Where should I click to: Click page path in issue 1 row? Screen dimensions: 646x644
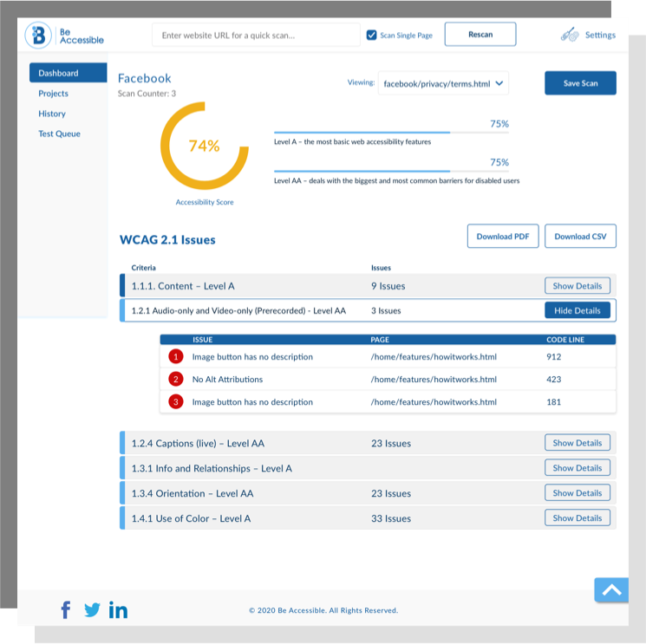pyautogui.click(x=434, y=356)
